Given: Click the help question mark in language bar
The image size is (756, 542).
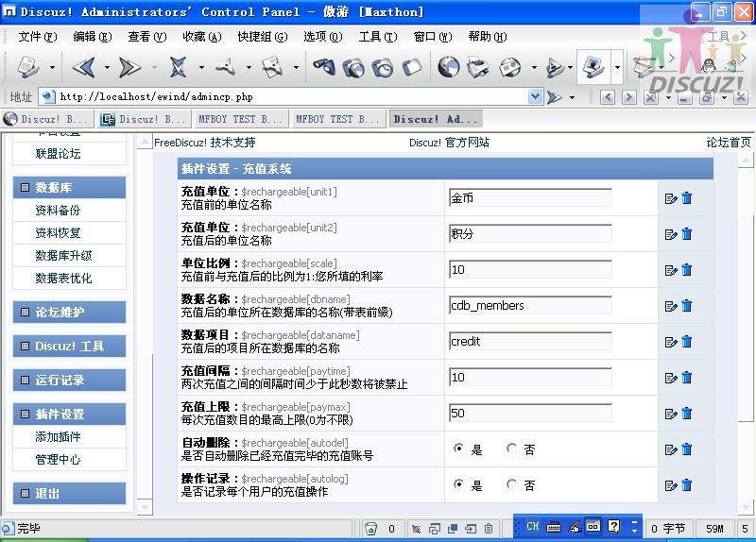Looking at the screenshot, I should click(613, 527).
